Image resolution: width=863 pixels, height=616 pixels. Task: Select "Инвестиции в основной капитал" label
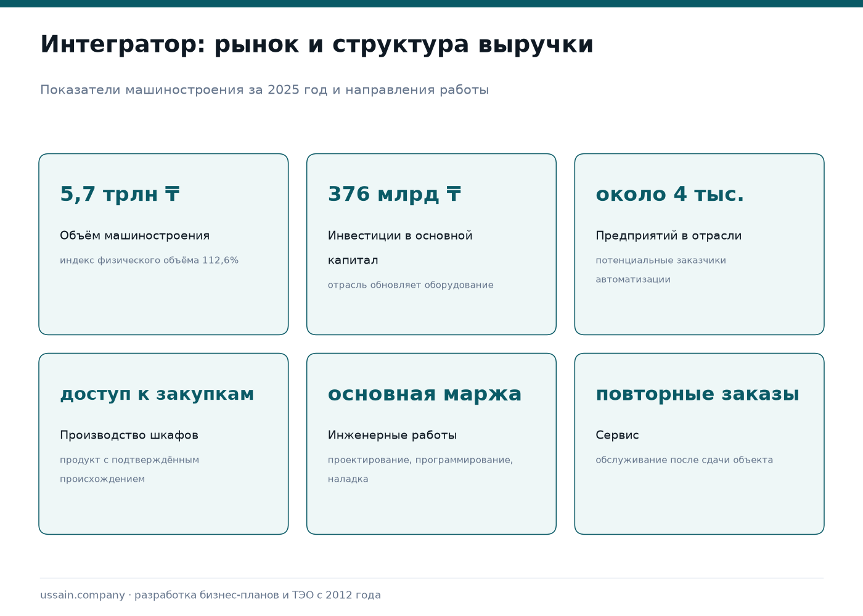click(x=400, y=248)
